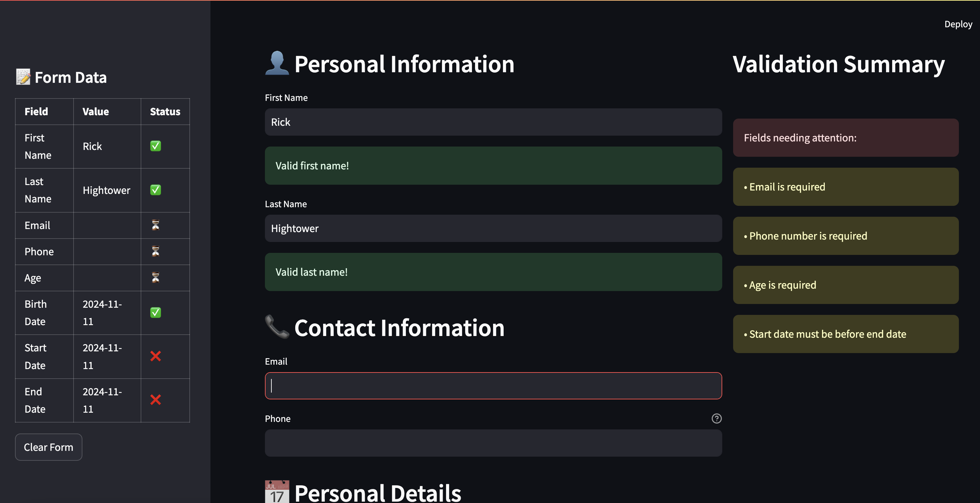Image resolution: width=980 pixels, height=503 pixels.
Task: Click the Phone field help icon
Action: 716,418
